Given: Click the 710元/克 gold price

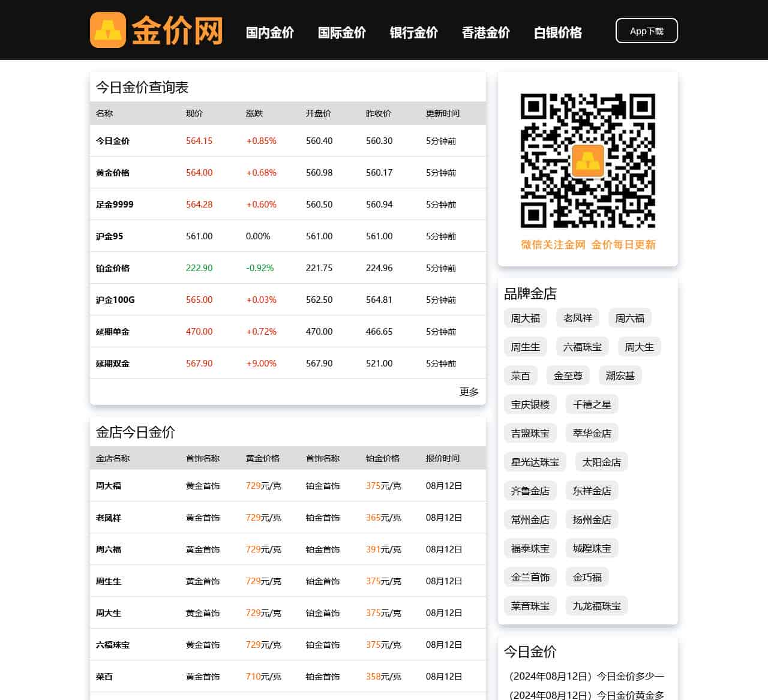Looking at the screenshot, I should pyautogui.click(x=263, y=677).
